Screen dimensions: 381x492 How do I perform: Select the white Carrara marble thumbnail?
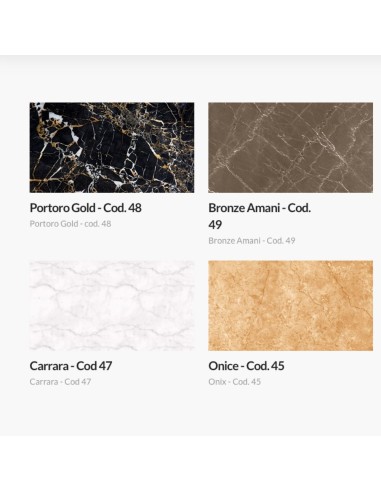(x=112, y=306)
